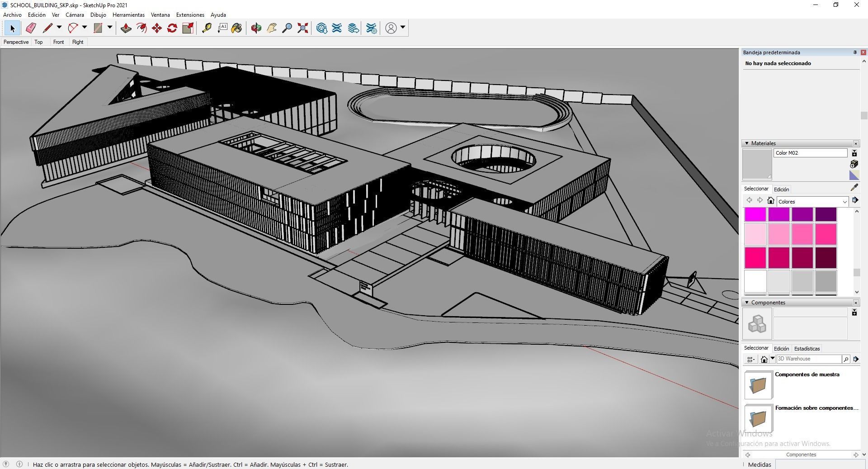Expand the Arc tool dropdown arrow
Image resolution: width=868 pixels, height=469 pixels.
84,28
